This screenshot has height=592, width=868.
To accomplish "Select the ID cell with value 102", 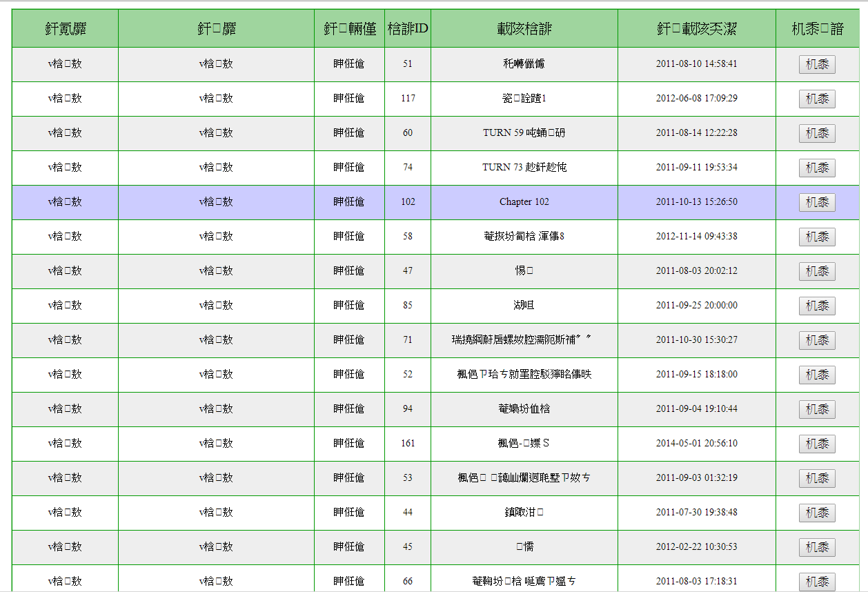I will click(408, 202).
